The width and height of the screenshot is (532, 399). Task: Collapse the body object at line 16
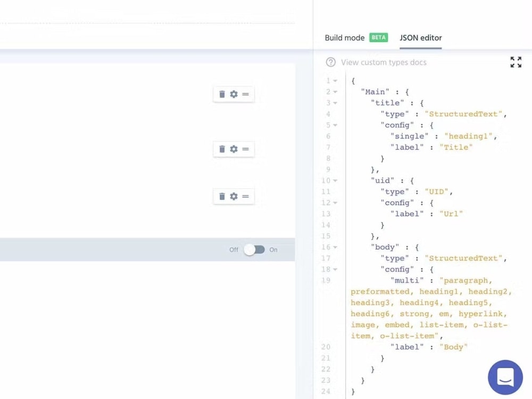pos(334,247)
